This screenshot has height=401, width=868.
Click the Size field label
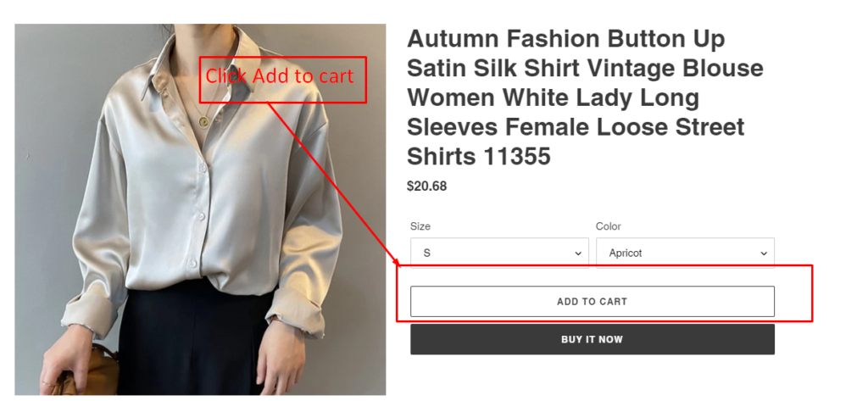pos(420,226)
